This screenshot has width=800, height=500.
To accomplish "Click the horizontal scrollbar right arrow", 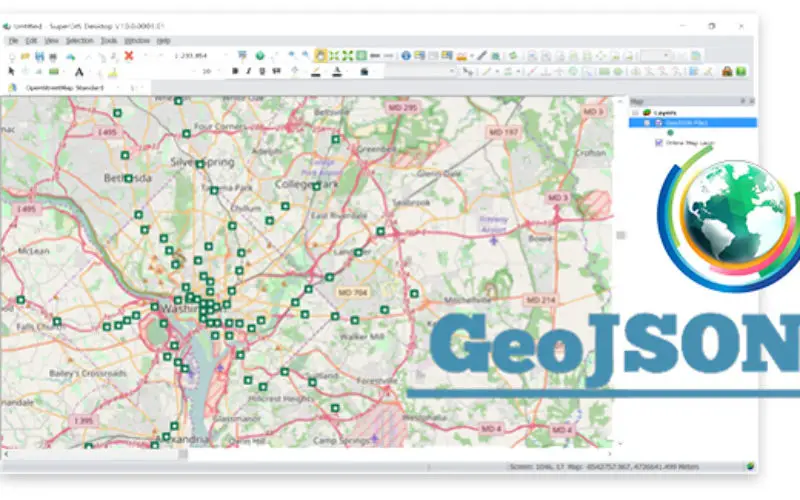I will tap(610, 454).
